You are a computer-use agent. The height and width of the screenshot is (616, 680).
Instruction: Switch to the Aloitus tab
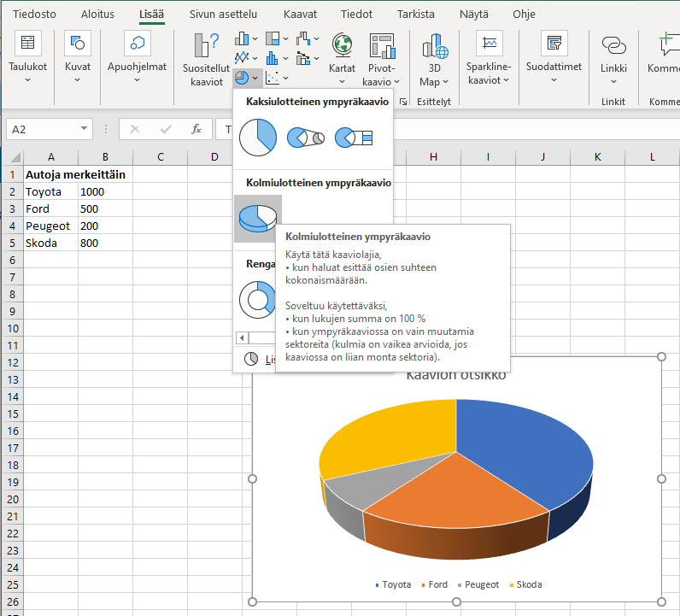(97, 15)
